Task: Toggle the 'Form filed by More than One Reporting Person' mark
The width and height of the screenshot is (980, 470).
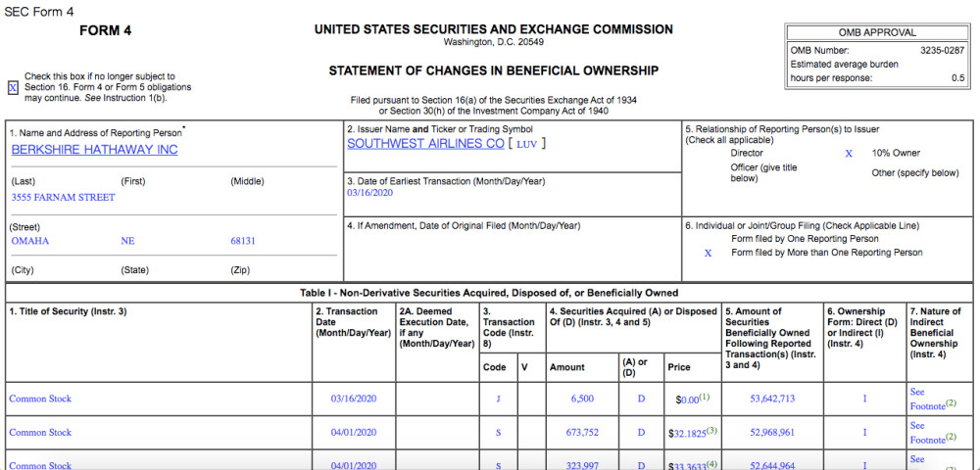Action: pos(709,254)
